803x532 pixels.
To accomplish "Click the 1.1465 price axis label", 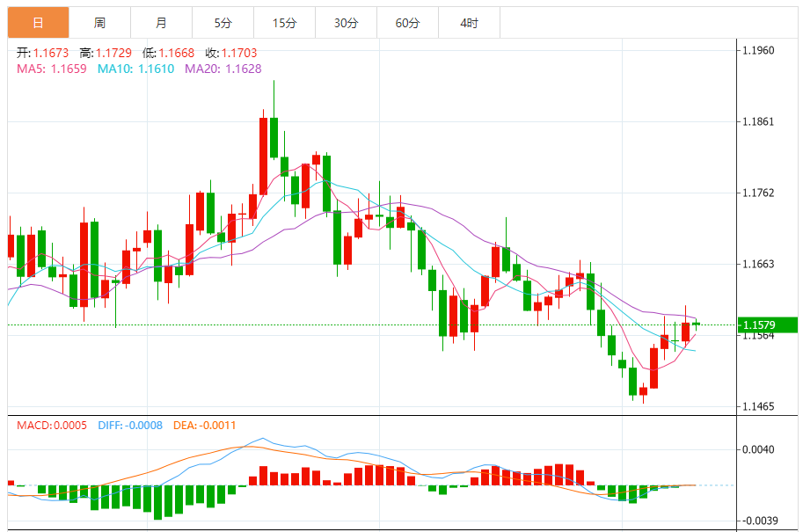I will click(758, 406).
